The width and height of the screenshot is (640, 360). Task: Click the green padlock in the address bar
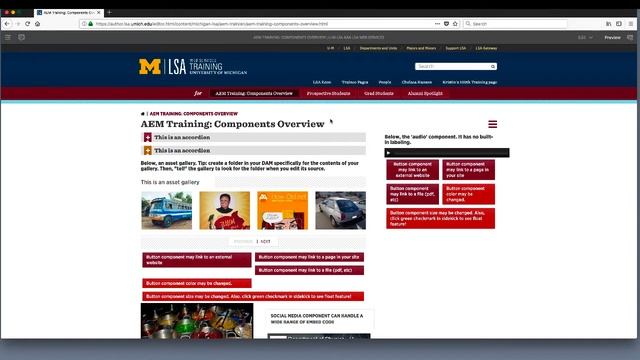tap(91, 24)
